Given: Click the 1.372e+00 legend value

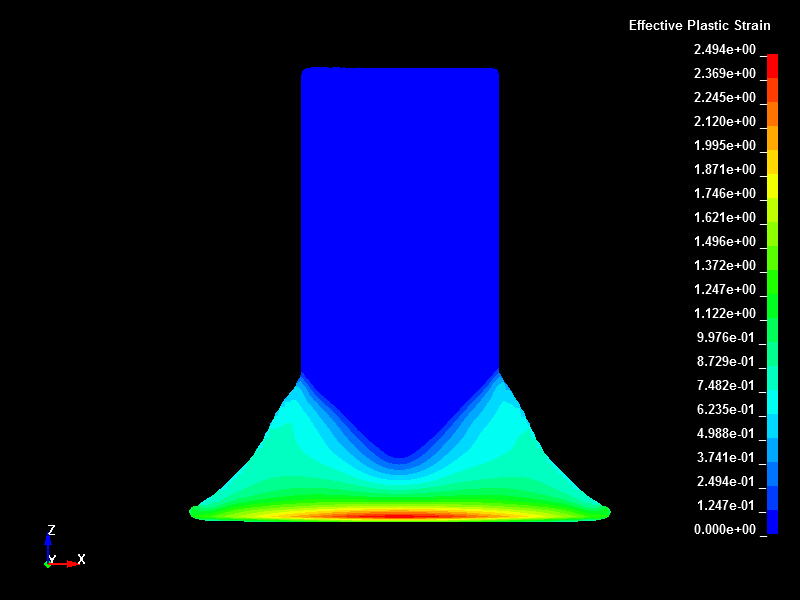Looking at the screenshot, I should click(x=725, y=265).
